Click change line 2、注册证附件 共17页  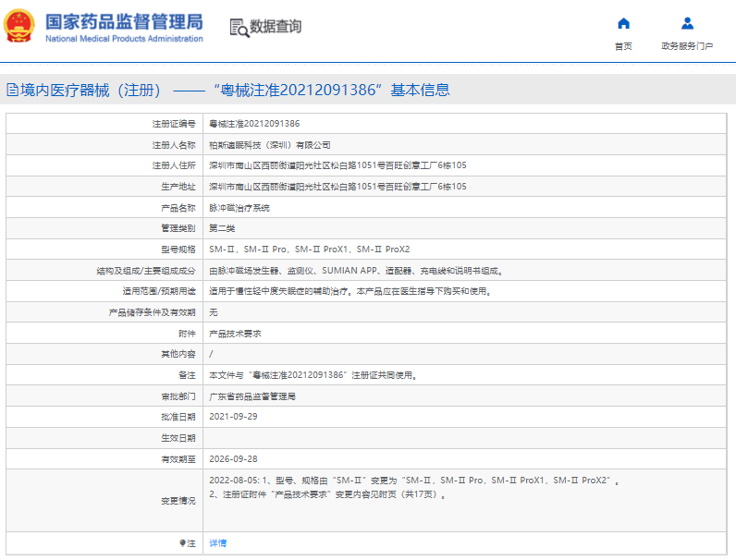327,494
